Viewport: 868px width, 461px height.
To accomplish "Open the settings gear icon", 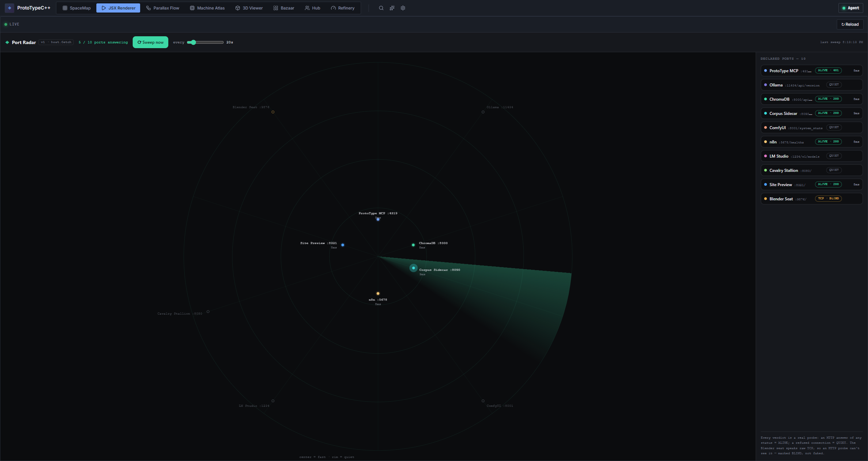I will coord(403,8).
